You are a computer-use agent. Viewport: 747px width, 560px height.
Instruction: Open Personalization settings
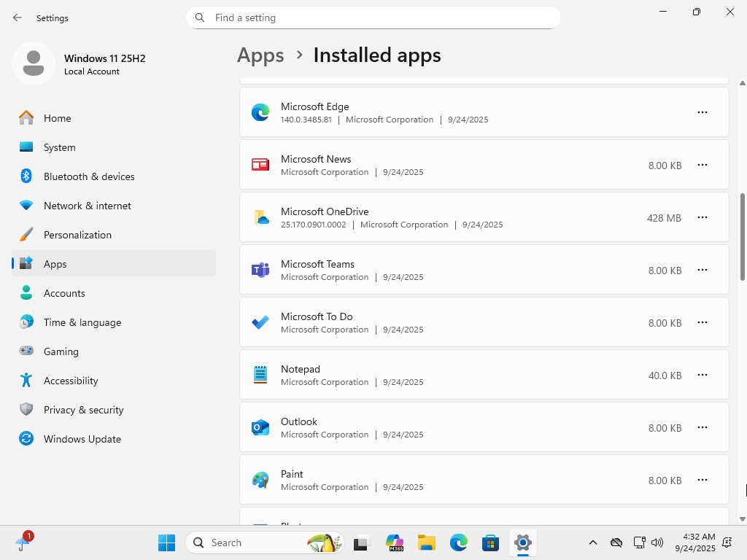tap(114, 235)
